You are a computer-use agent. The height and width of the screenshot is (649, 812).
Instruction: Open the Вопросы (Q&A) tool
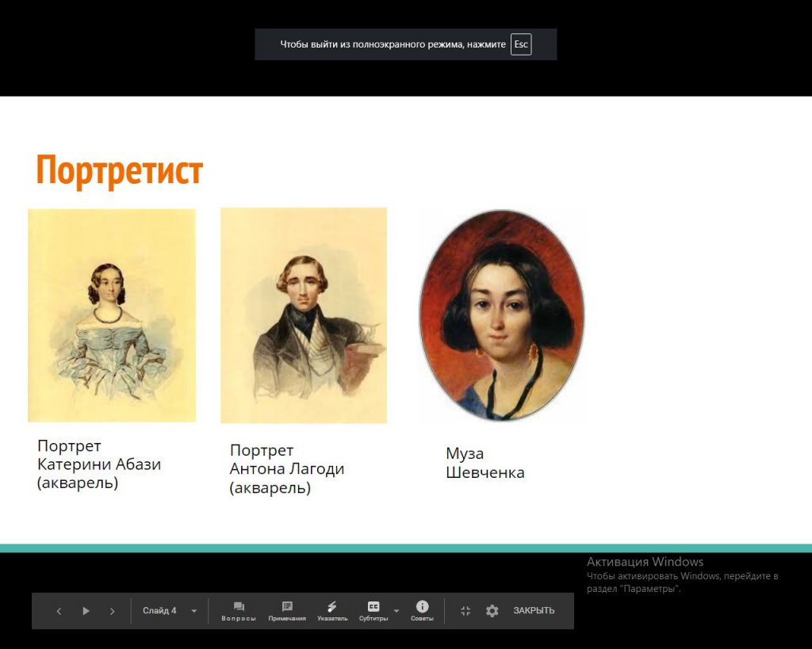[x=239, y=611]
